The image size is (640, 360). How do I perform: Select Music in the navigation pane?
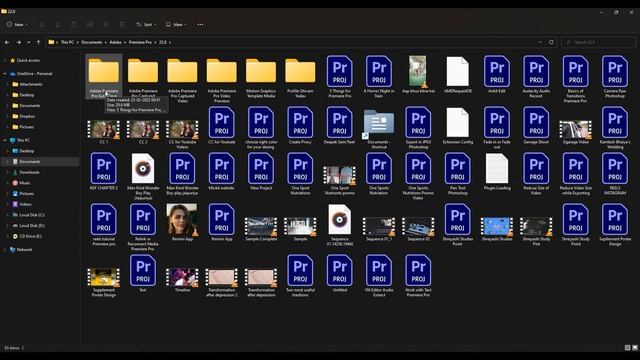pyautogui.click(x=25, y=183)
